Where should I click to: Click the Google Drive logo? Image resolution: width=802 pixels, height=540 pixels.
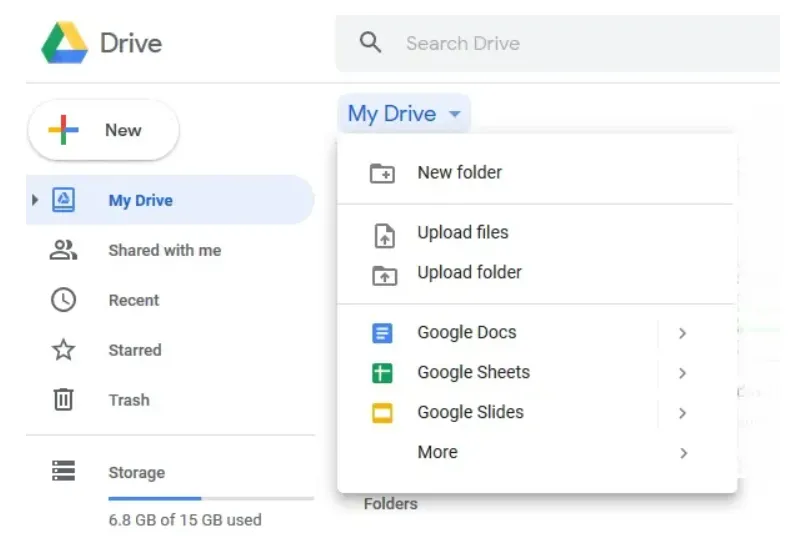pos(64,43)
